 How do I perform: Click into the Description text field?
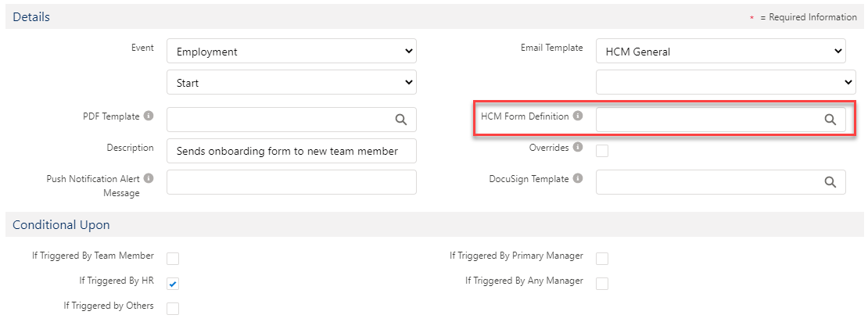click(x=291, y=151)
